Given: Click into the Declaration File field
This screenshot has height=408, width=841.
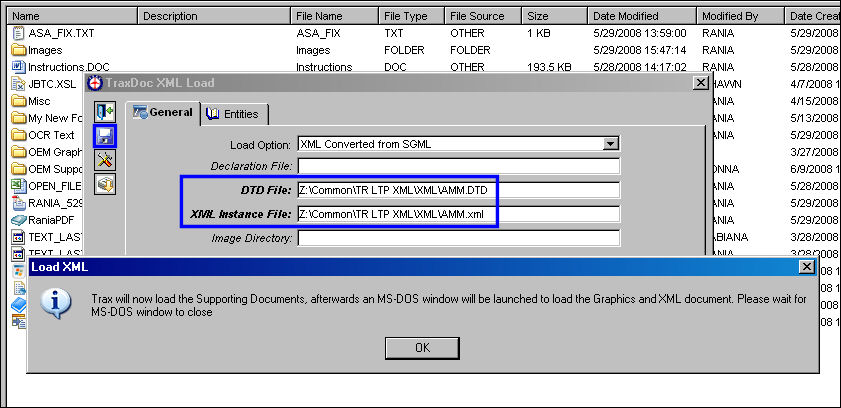Looking at the screenshot, I should [459, 166].
